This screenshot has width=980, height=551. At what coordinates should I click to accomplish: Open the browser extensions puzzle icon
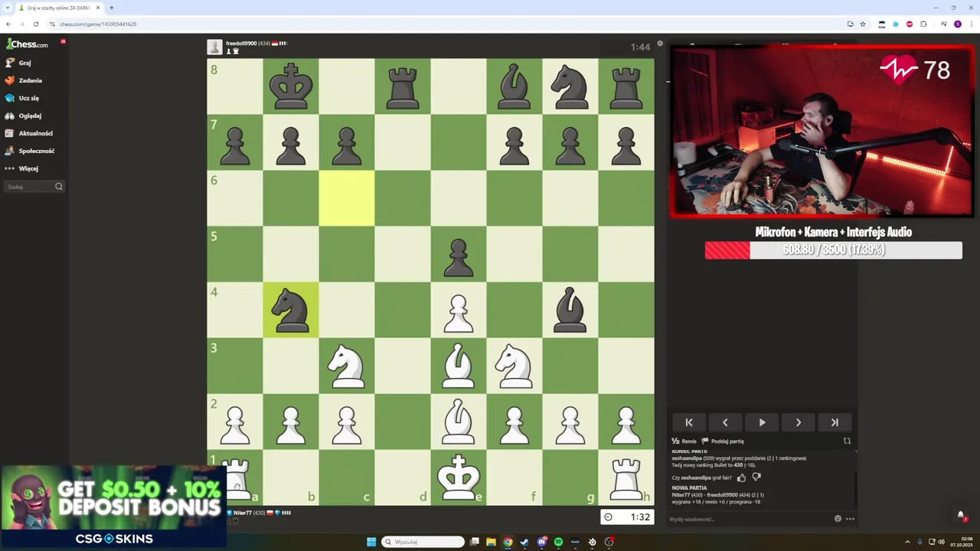[923, 24]
